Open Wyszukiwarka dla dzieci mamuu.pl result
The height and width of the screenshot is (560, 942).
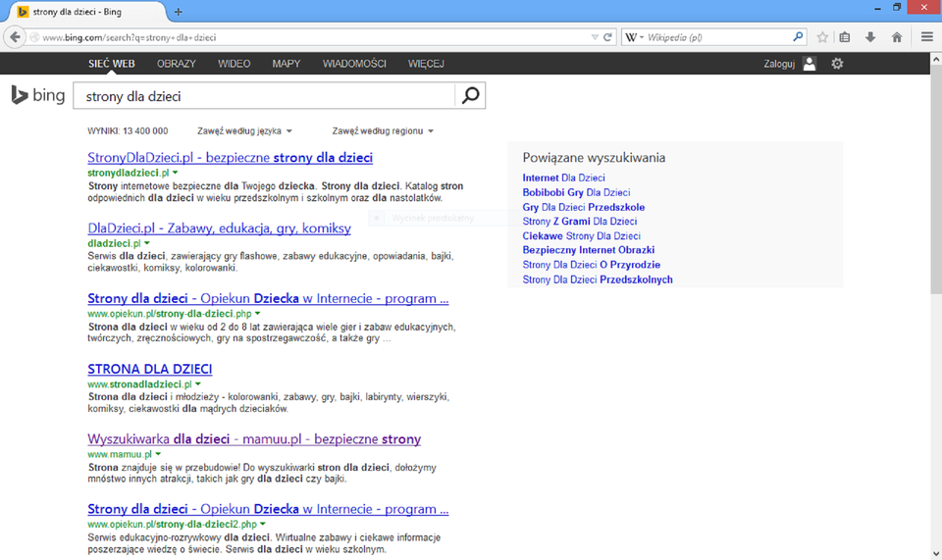[x=254, y=438]
